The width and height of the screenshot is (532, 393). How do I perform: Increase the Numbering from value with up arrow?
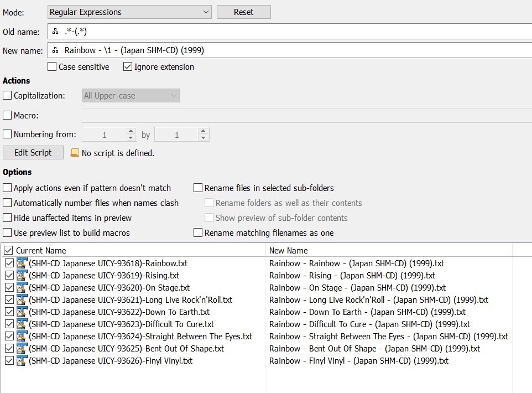point(131,131)
